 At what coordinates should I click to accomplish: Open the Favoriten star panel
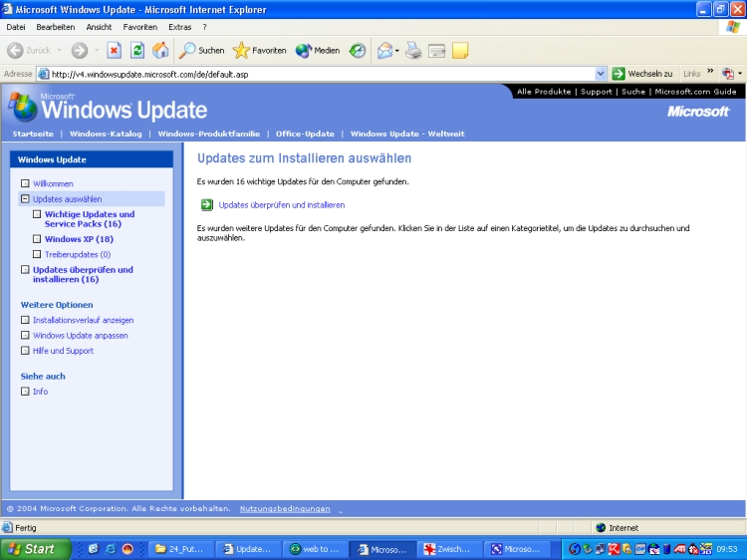pos(260,51)
